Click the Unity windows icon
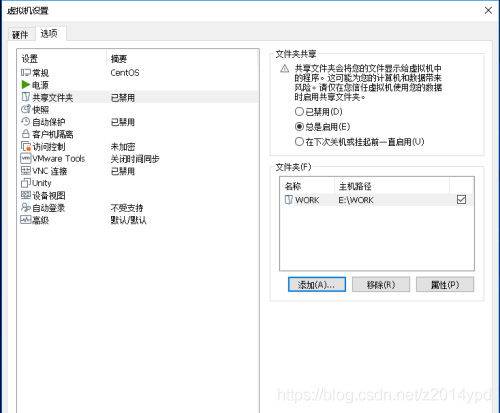 click(x=26, y=183)
